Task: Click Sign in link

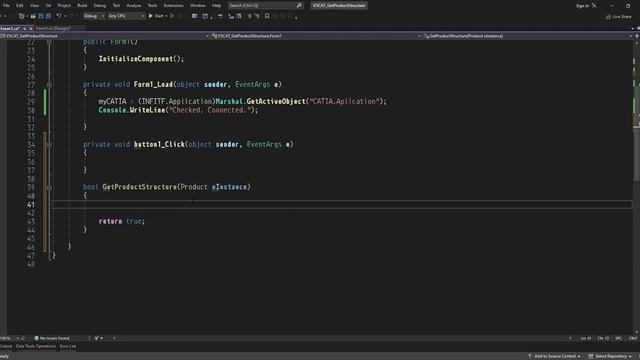Action: coord(582,6)
